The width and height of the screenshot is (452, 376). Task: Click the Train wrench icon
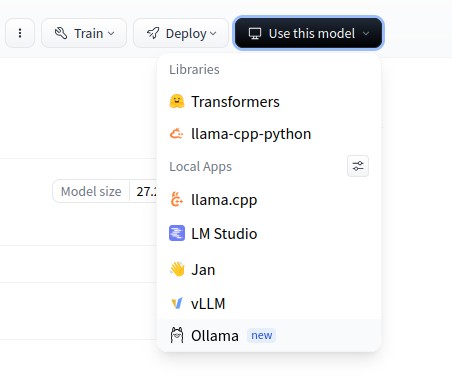pyautogui.click(x=61, y=33)
